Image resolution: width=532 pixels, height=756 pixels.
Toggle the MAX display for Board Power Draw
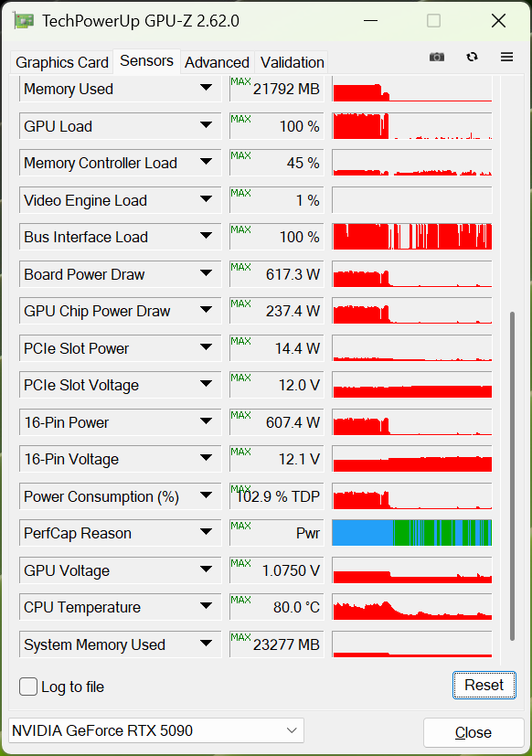tap(241, 268)
